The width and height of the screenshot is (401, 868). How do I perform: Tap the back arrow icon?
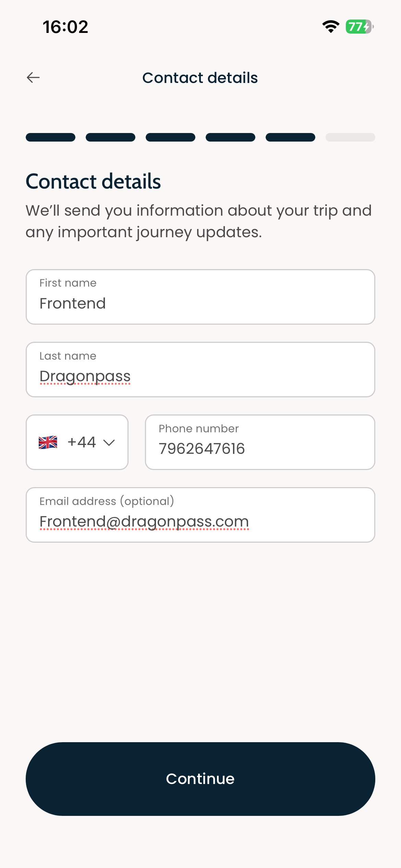click(33, 77)
